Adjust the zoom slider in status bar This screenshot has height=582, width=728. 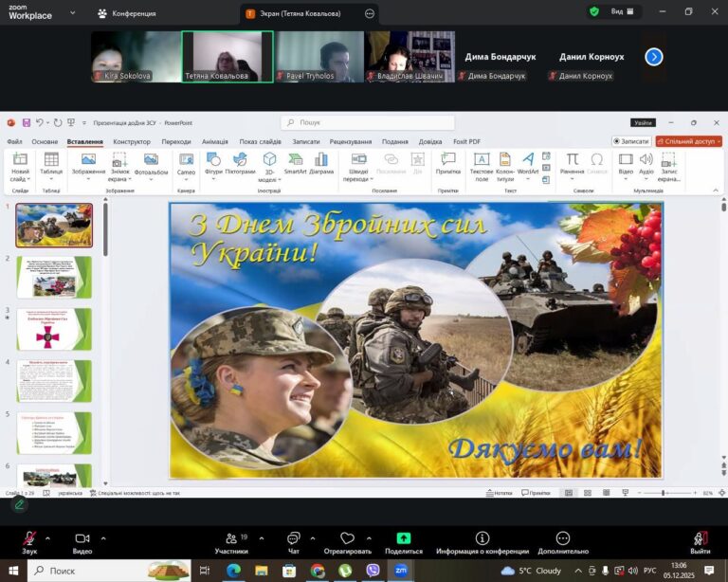pos(663,493)
